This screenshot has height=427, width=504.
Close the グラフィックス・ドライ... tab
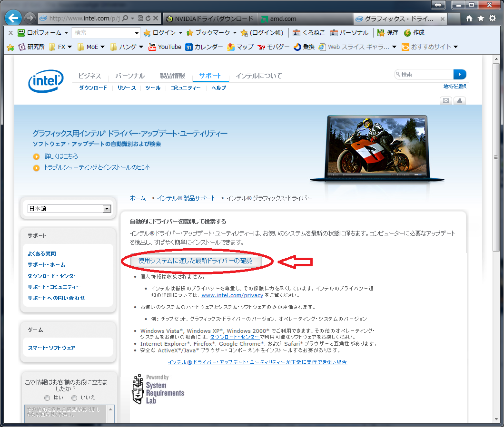[442, 19]
